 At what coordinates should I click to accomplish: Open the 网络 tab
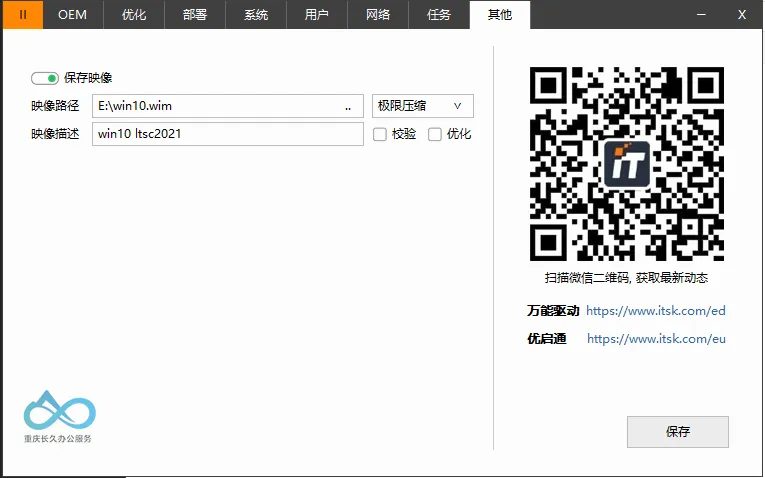click(378, 15)
